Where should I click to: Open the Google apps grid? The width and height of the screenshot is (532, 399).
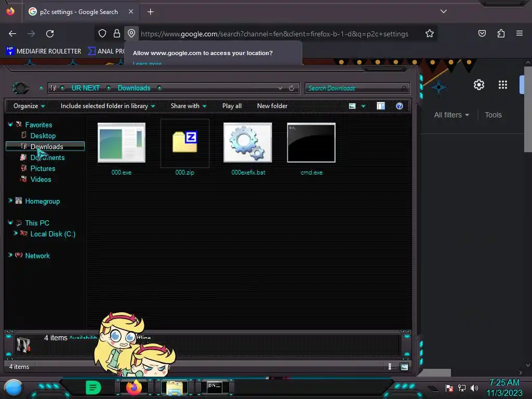tap(503, 85)
